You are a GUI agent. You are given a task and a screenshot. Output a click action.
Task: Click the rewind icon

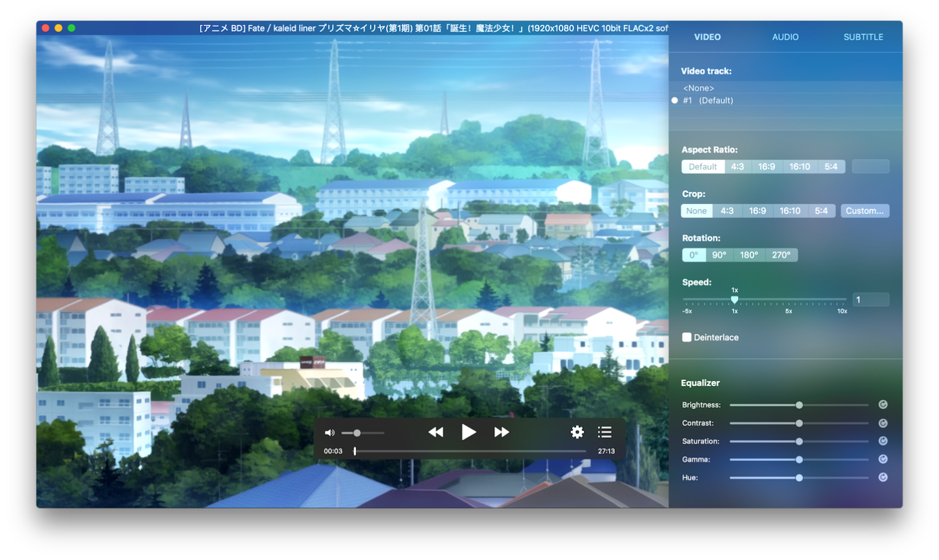pos(436,432)
